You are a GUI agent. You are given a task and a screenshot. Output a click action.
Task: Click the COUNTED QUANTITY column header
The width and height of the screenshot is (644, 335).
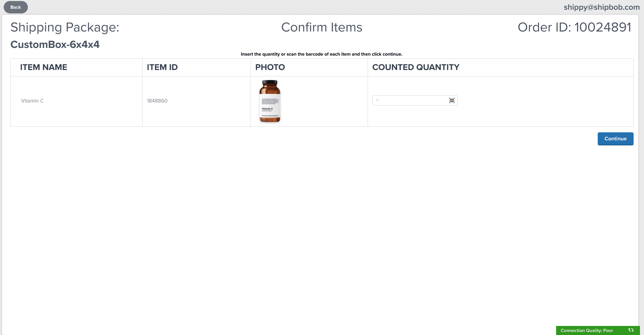point(416,67)
